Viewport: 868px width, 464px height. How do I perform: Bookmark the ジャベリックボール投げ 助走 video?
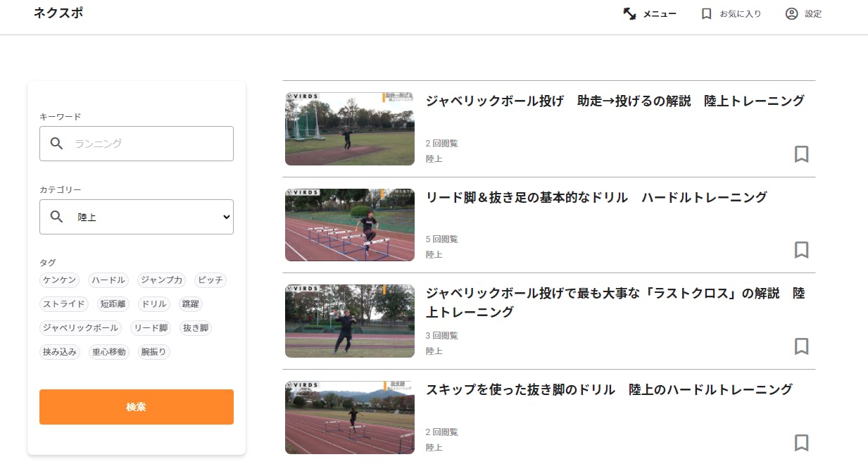coord(801,154)
